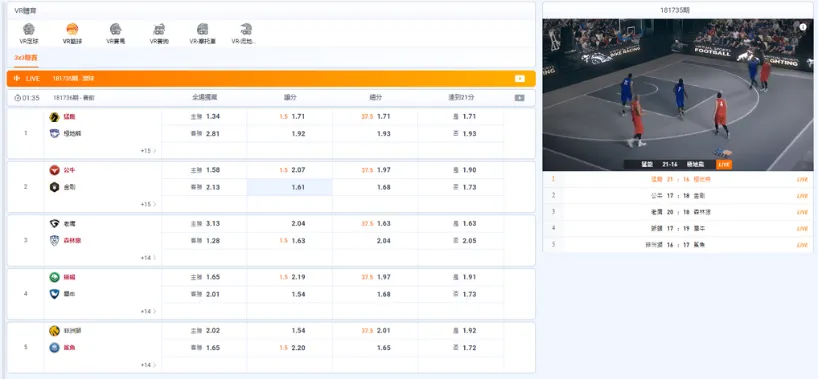Click red bull team logo in match 2
The height and width of the screenshot is (379, 818).
pos(54,170)
